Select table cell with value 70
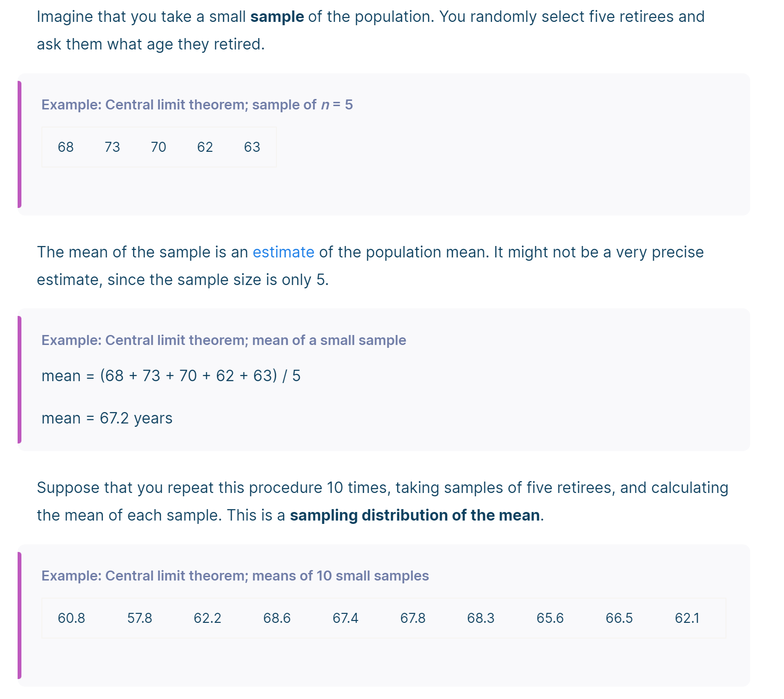Screen dimensions: 784x699 158,147
